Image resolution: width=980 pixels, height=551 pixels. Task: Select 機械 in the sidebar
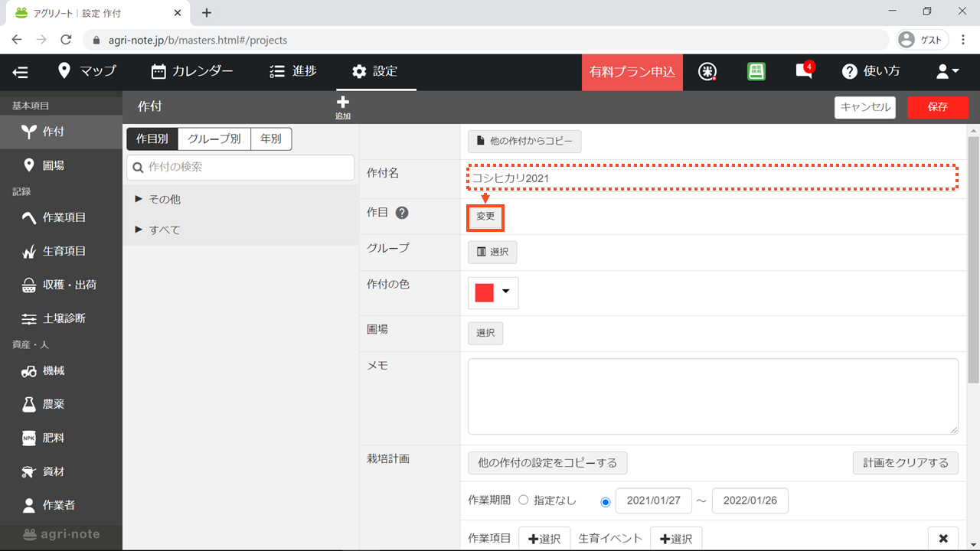tap(61, 370)
